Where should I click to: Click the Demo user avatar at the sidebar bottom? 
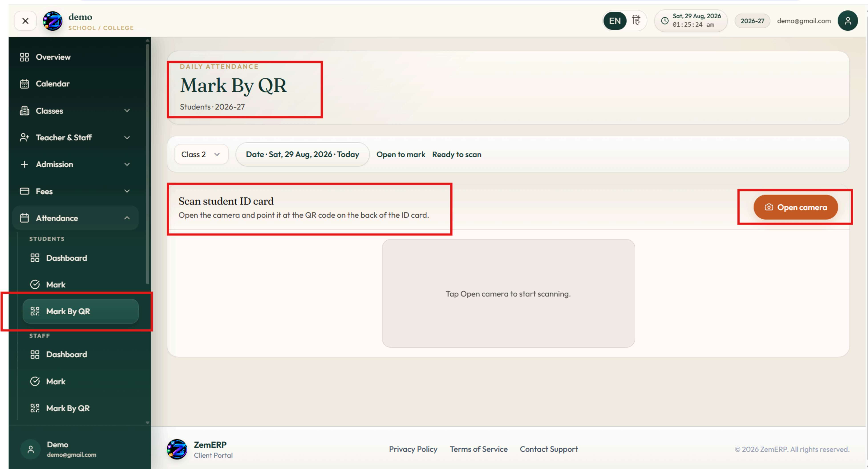[31, 449]
